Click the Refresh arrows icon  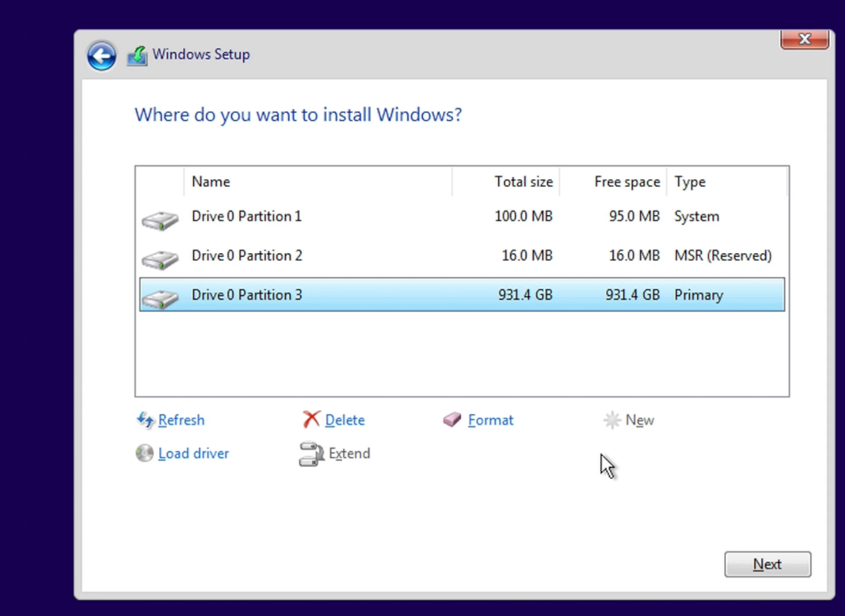pos(145,420)
